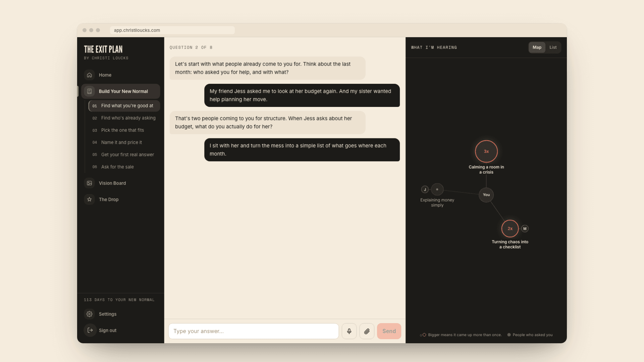Screen dimensions: 644x362
Task: Go to step 02 Find who's already asking
Action: pyautogui.click(x=124, y=118)
